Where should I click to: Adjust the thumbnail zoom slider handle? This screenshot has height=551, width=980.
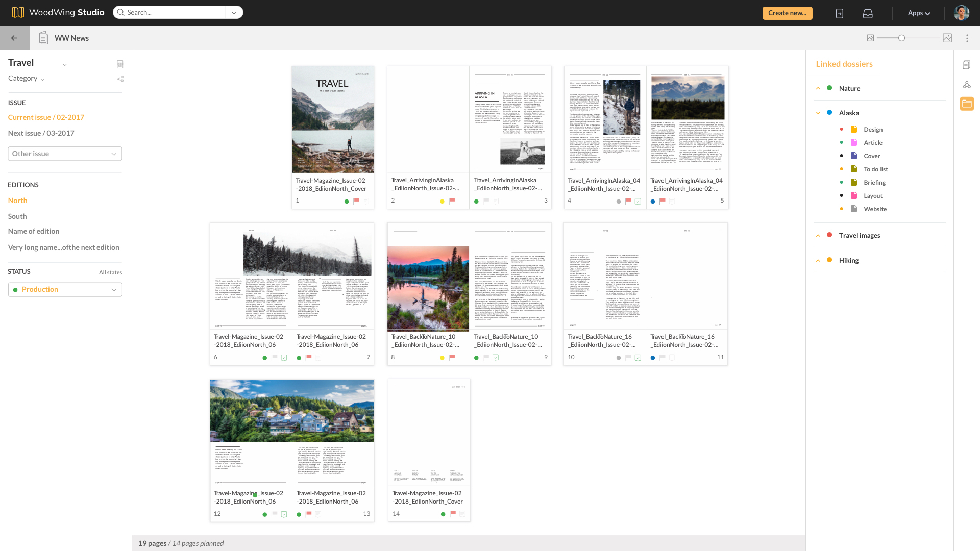(x=902, y=38)
